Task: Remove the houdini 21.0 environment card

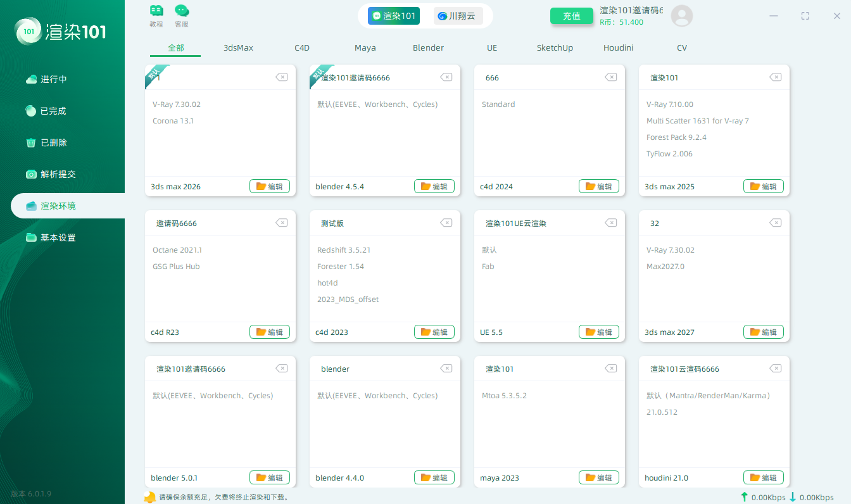Action: (x=776, y=369)
